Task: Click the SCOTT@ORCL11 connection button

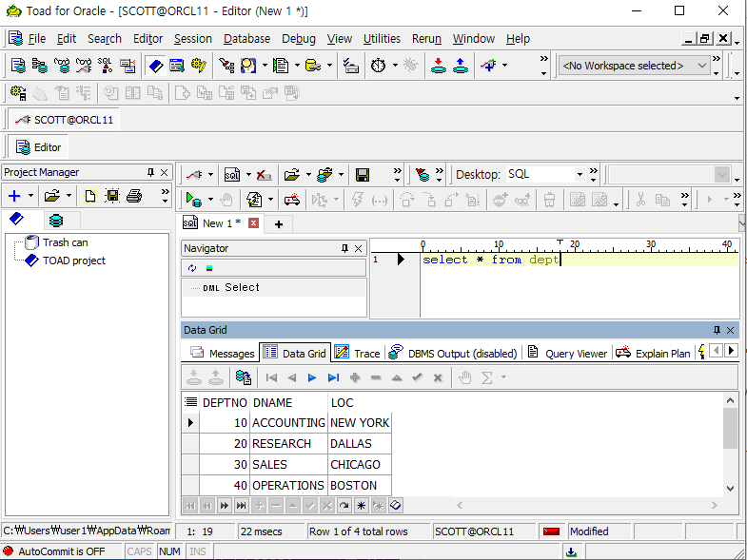Action: (x=65, y=120)
